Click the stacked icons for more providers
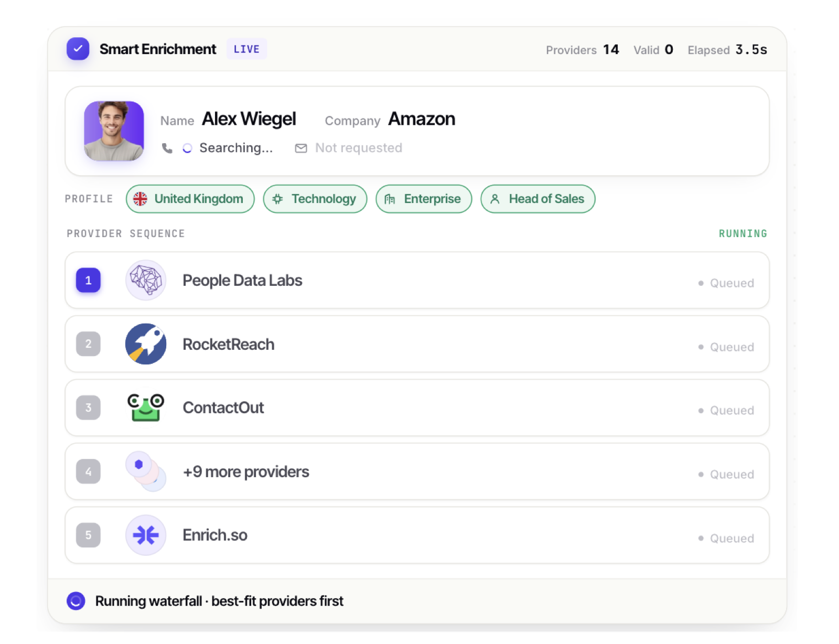839x644 pixels. pos(146,471)
